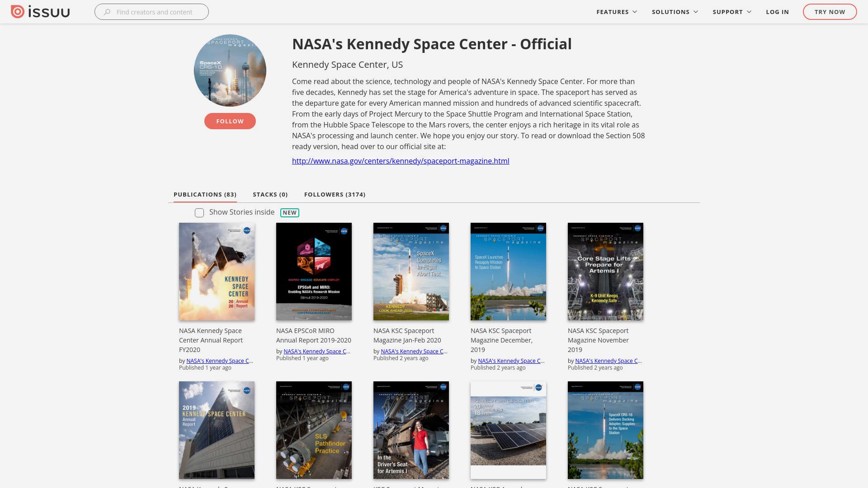
Task: Click the Support menu label
Action: (727, 12)
